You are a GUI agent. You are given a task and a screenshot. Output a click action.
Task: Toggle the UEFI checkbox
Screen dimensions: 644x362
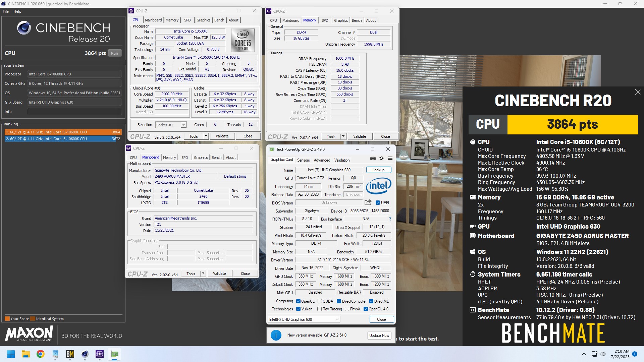tap(378, 202)
